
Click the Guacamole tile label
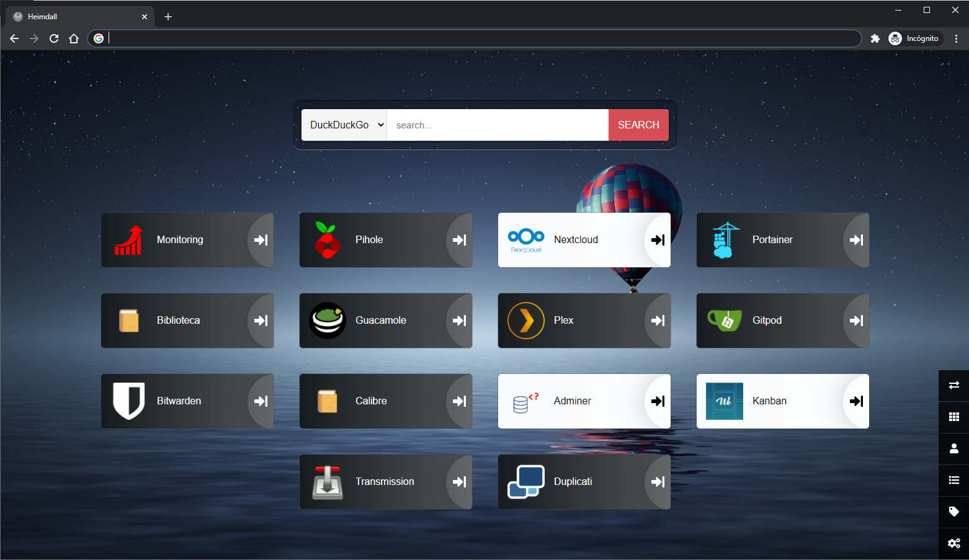coord(381,321)
